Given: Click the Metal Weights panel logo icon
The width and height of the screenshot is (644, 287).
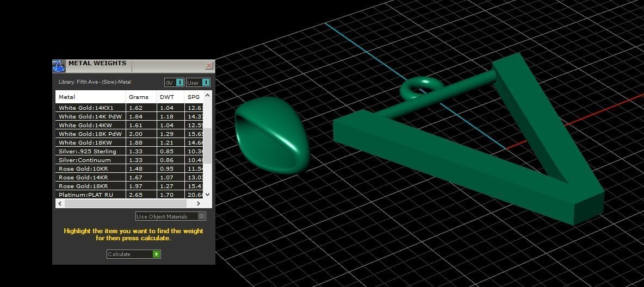Looking at the screenshot, I should (x=59, y=66).
